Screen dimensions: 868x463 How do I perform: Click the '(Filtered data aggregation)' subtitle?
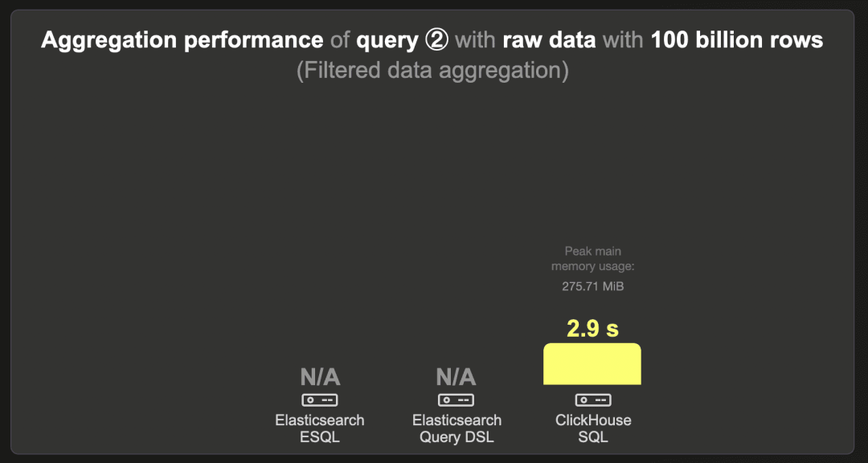point(432,71)
